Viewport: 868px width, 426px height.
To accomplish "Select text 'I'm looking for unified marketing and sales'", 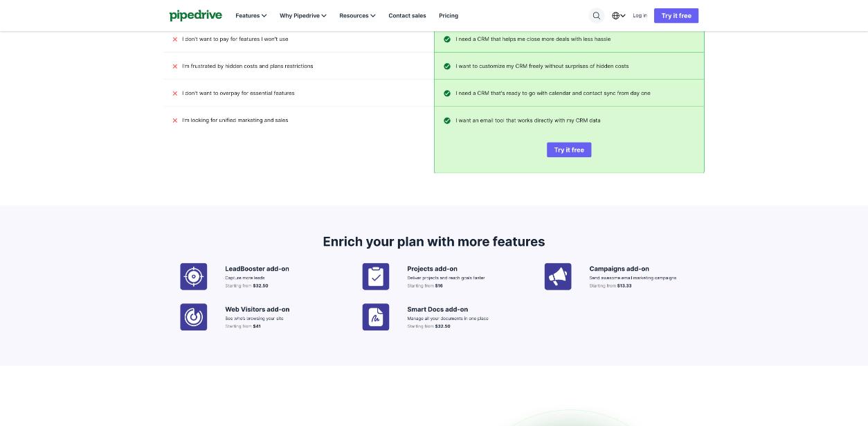I will point(235,121).
